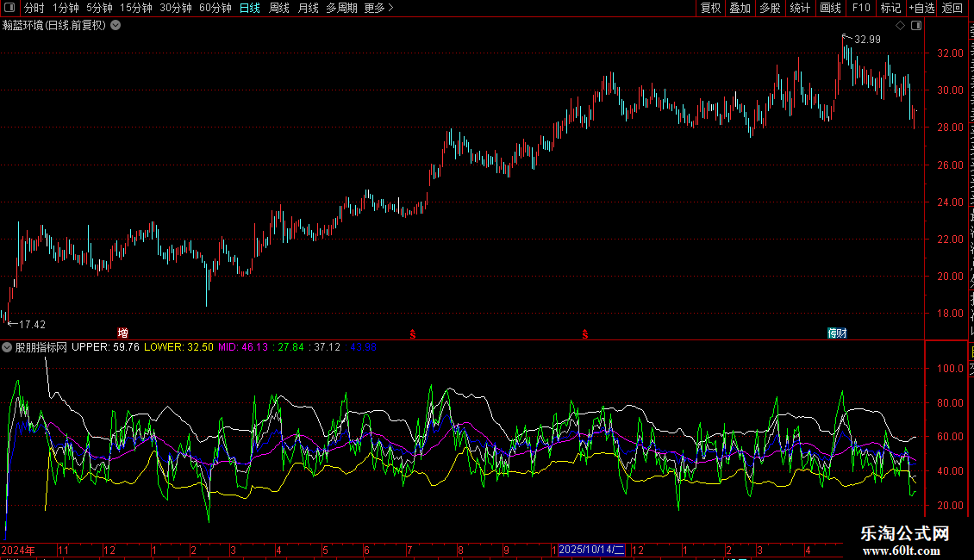The width and height of the screenshot is (974, 560).
Task: Add stock with +自选 button
Action: (921, 8)
